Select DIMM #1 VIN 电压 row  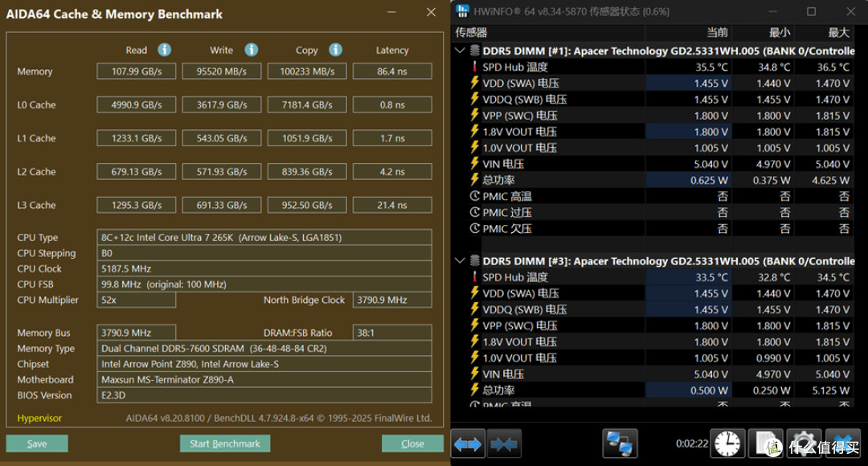coord(660,164)
